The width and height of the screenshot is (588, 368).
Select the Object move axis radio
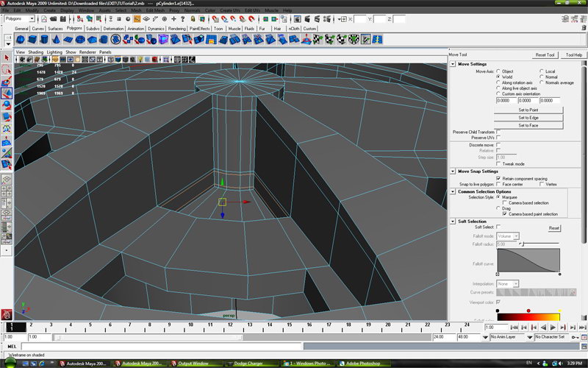coord(499,71)
